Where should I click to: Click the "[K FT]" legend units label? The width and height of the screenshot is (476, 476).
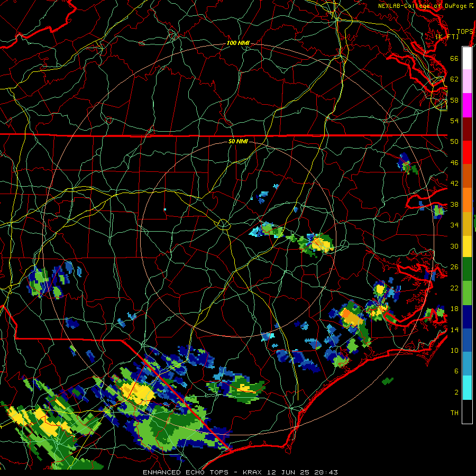(x=447, y=37)
